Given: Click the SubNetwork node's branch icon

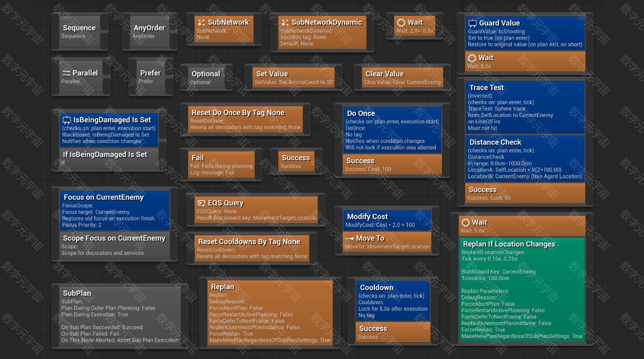Looking at the screenshot, I should (x=201, y=23).
